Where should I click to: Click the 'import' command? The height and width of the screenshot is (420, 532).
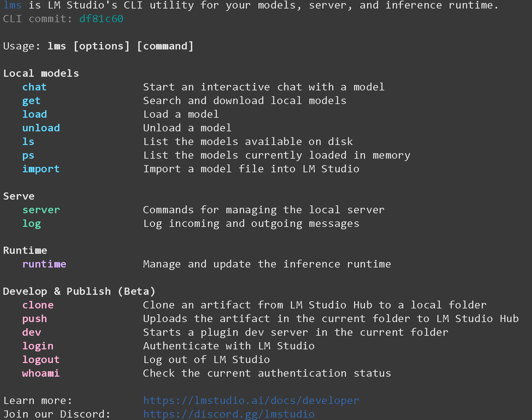tap(41, 169)
